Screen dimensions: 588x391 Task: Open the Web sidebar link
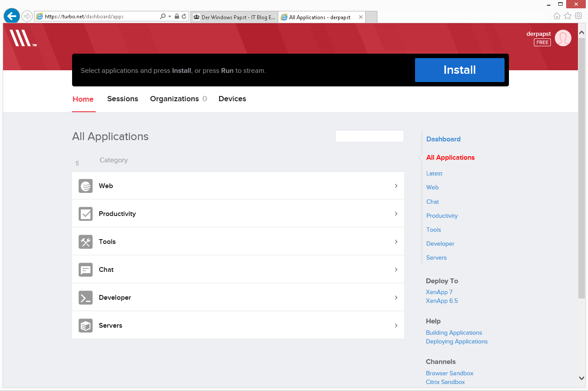[x=432, y=188]
